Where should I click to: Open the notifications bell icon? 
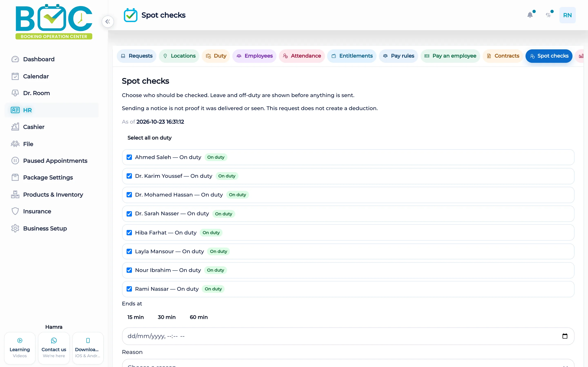tap(530, 15)
